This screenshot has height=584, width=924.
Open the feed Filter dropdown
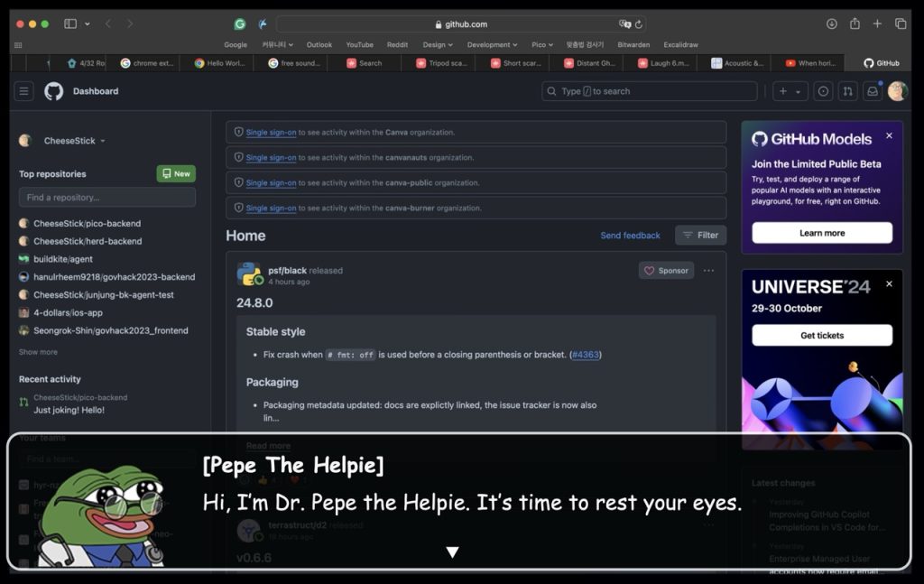(700, 236)
